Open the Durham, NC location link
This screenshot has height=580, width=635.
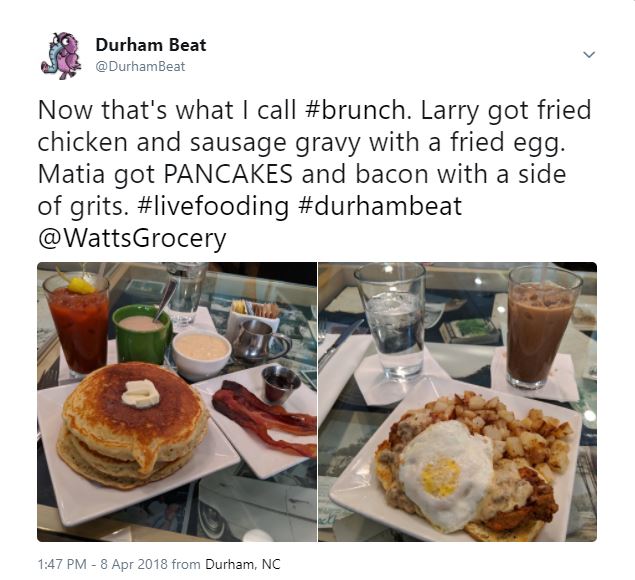(243, 564)
